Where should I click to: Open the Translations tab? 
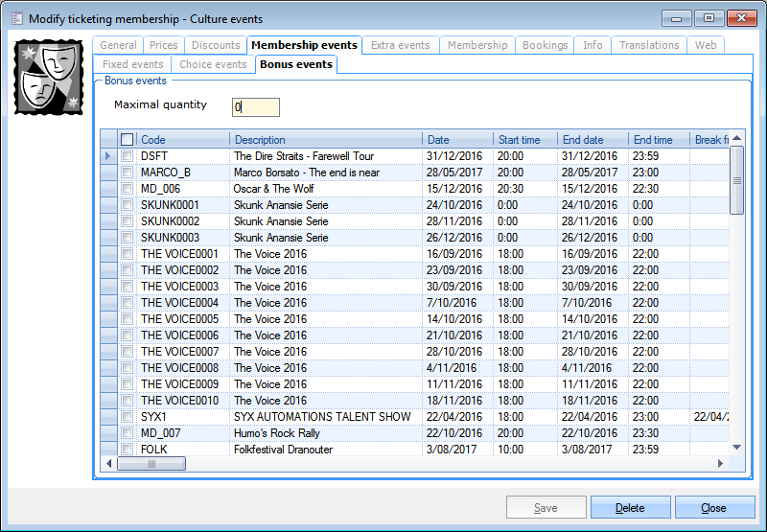(x=648, y=45)
